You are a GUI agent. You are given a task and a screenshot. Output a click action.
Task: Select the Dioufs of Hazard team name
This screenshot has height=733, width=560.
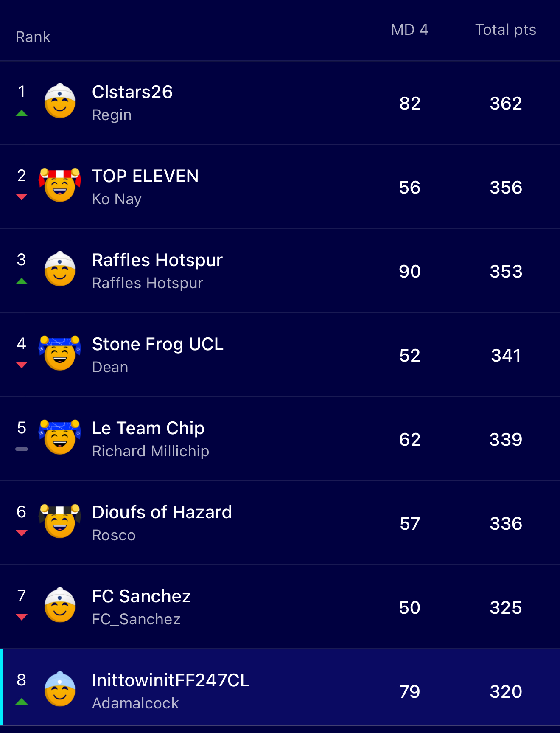click(162, 512)
